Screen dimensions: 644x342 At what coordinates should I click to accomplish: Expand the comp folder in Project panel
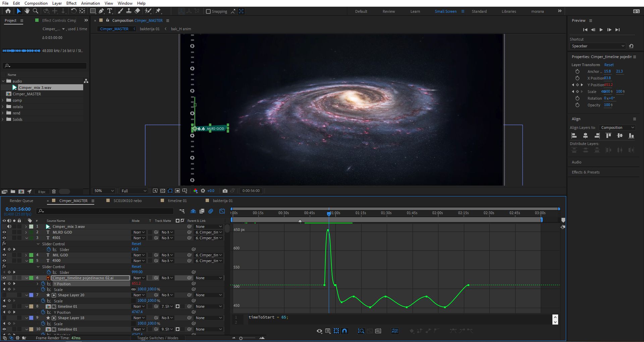click(x=3, y=100)
